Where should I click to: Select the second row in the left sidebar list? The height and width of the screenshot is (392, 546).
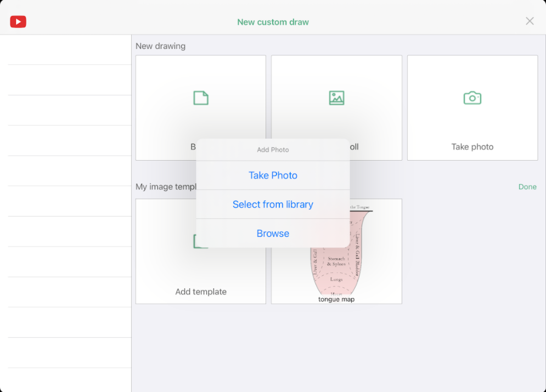(65, 79)
